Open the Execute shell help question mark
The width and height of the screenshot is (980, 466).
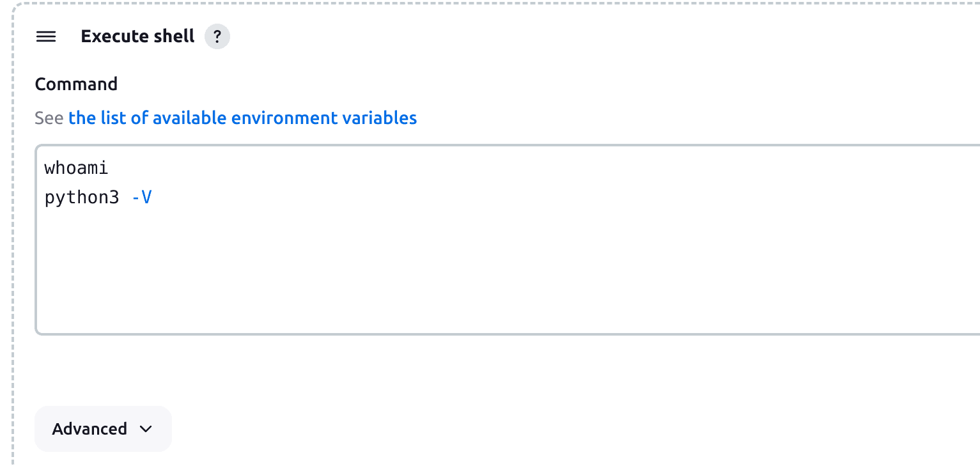(x=217, y=37)
